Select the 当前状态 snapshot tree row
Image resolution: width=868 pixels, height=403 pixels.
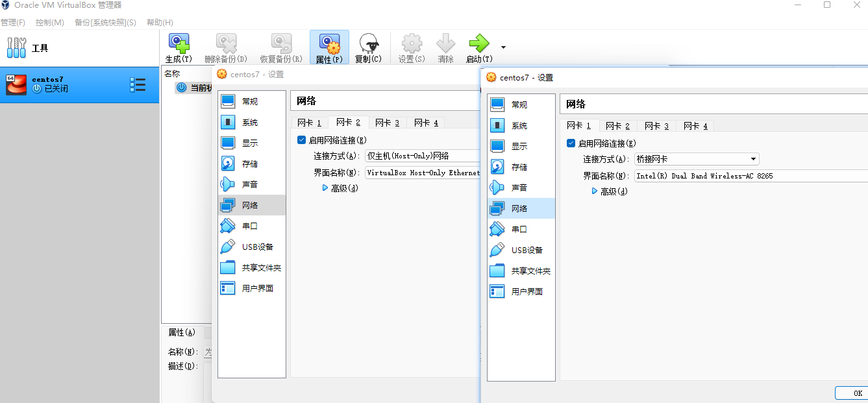[x=195, y=88]
